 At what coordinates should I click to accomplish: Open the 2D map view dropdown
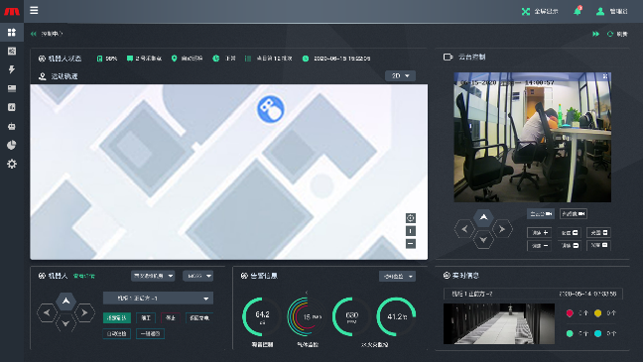tap(401, 76)
